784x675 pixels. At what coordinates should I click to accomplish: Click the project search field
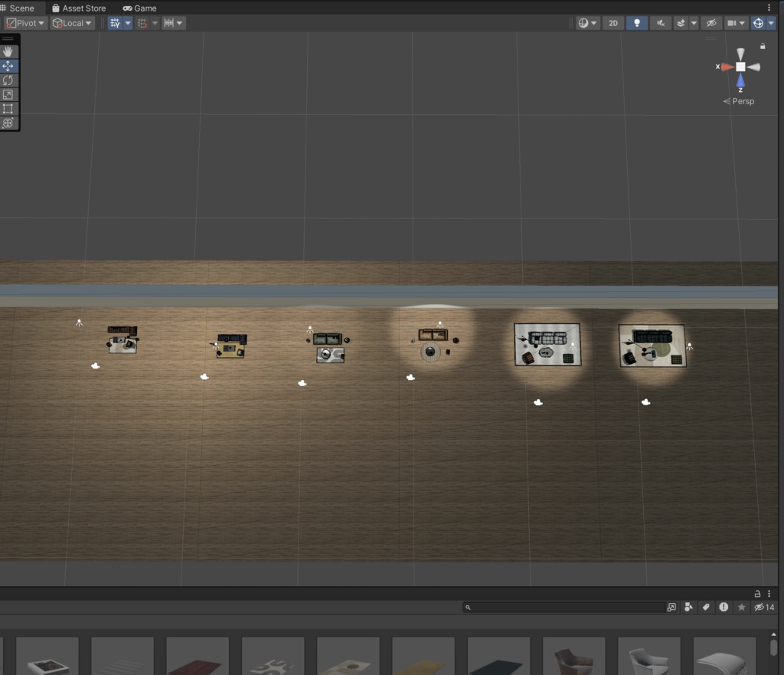point(567,607)
